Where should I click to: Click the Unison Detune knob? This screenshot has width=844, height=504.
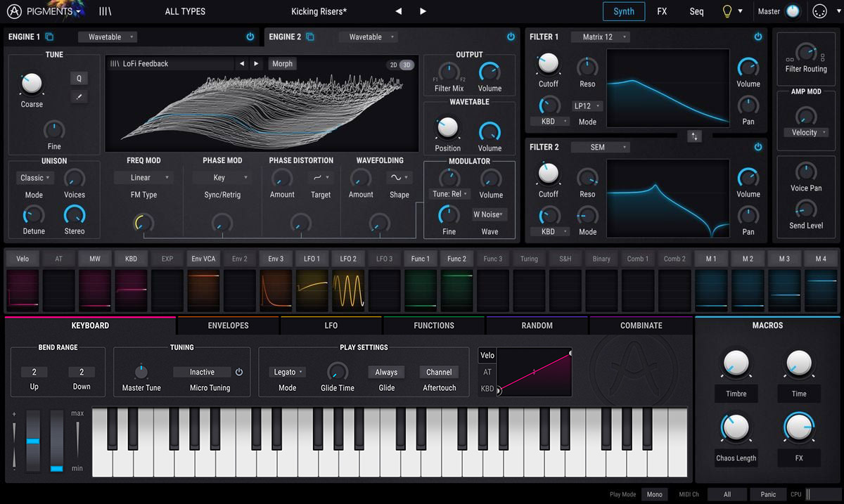(x=34, y=214)
